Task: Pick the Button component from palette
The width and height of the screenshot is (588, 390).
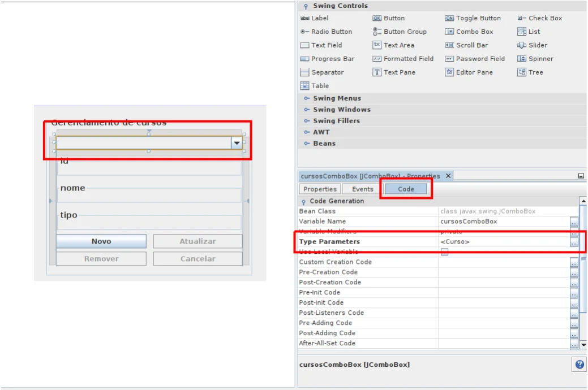Action: [388, 18]
